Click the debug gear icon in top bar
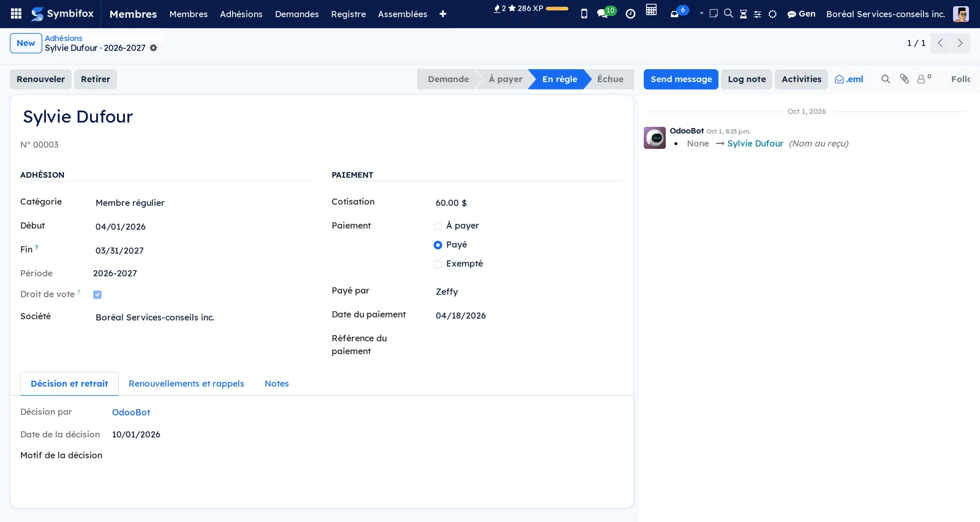The width and height of the screenshot is (980, 522). click(x=772, y=14)
